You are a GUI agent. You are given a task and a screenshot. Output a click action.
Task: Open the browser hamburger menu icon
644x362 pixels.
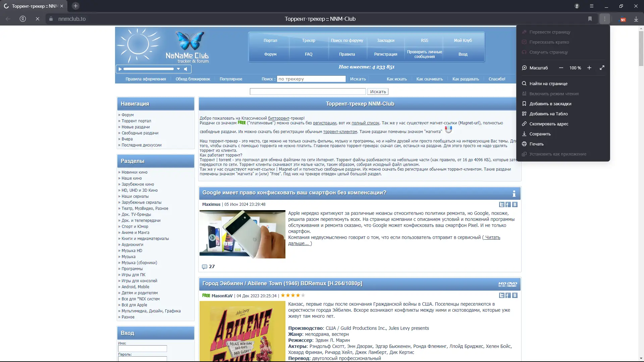592,6
